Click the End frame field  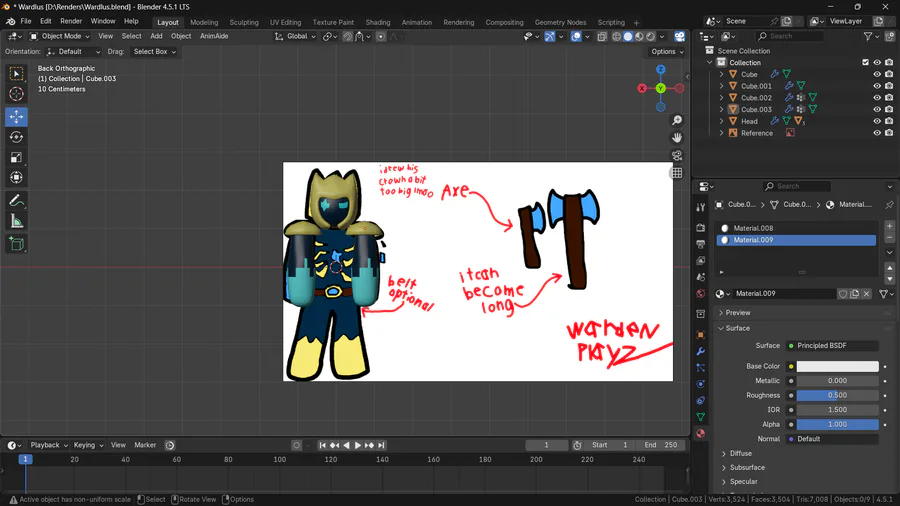click(660, 445)
